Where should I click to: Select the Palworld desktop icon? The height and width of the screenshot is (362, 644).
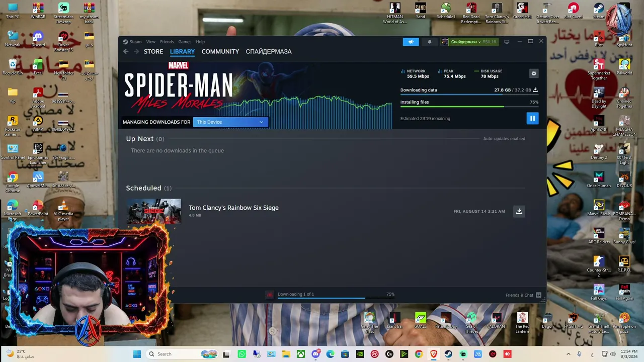pos(624,67)
